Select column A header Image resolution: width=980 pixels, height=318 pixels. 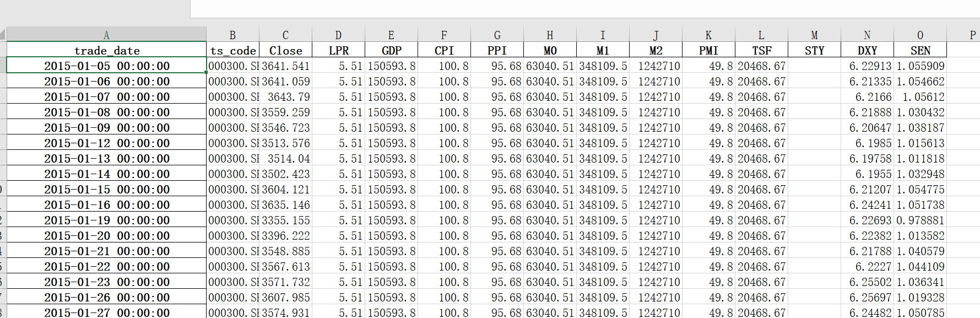point(106,34)
